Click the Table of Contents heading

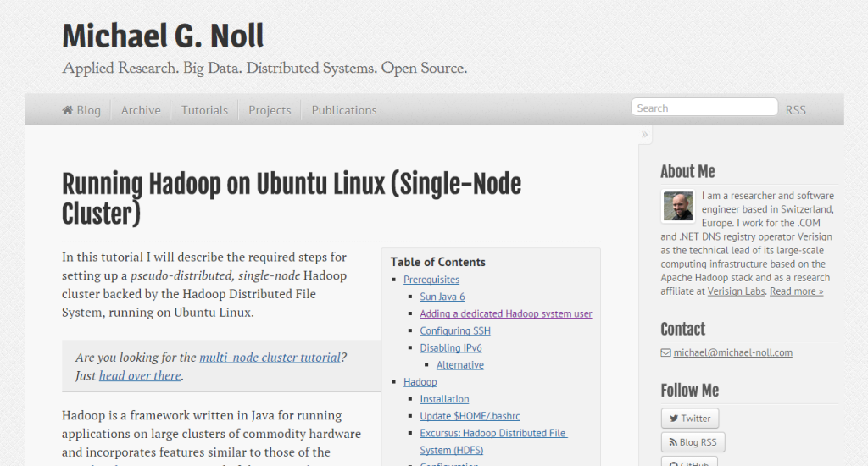click(x=438, y=263)
